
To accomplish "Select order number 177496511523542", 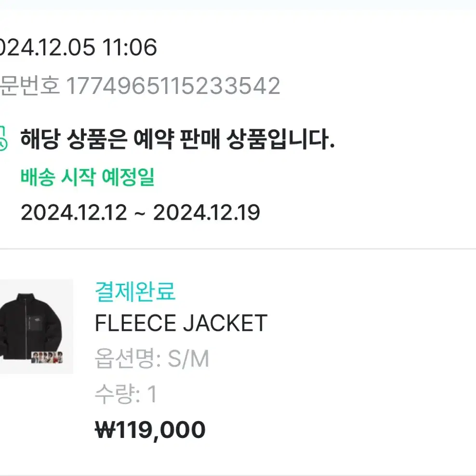I will (173, 86).
